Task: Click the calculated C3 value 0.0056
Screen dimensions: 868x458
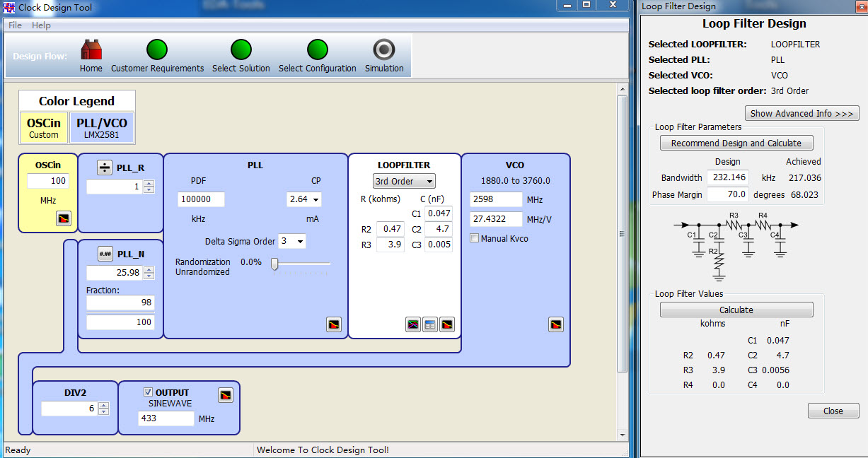Action: point(775,370)
